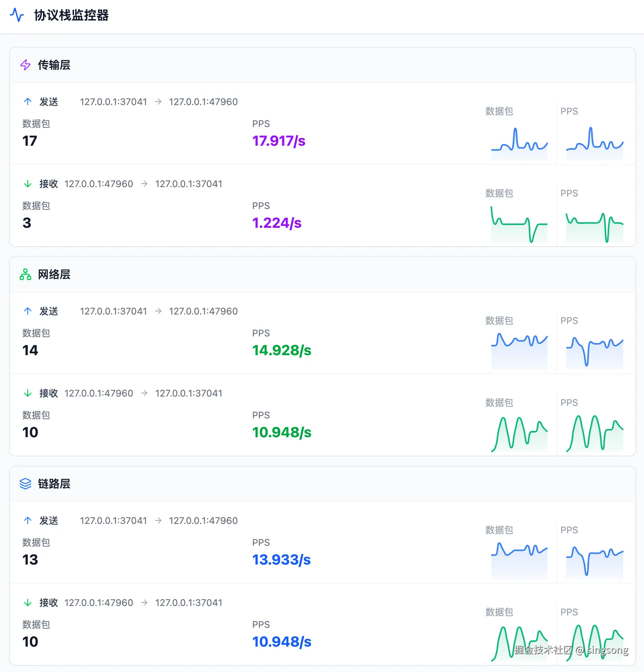Click the 1.224/s transport receive PPS value
Viewport: 644px width, 672px height.
(277, 223)
